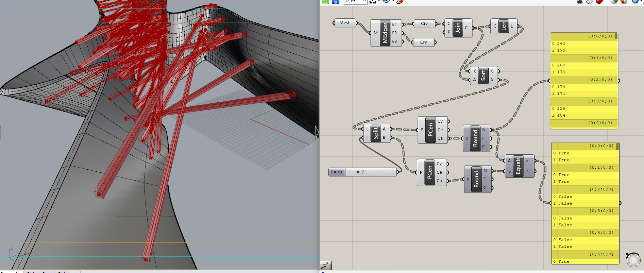Open the Markov wrench widget at canvas corner
644x273 pixels.
[x=325, y=266]
